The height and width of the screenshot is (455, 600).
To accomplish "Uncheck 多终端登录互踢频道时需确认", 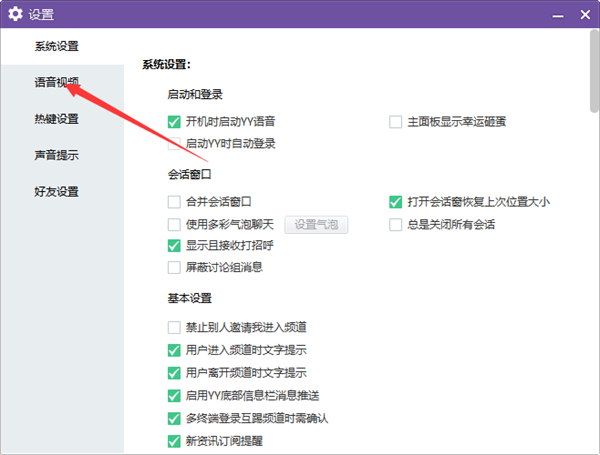I will (x=174, y=418).
